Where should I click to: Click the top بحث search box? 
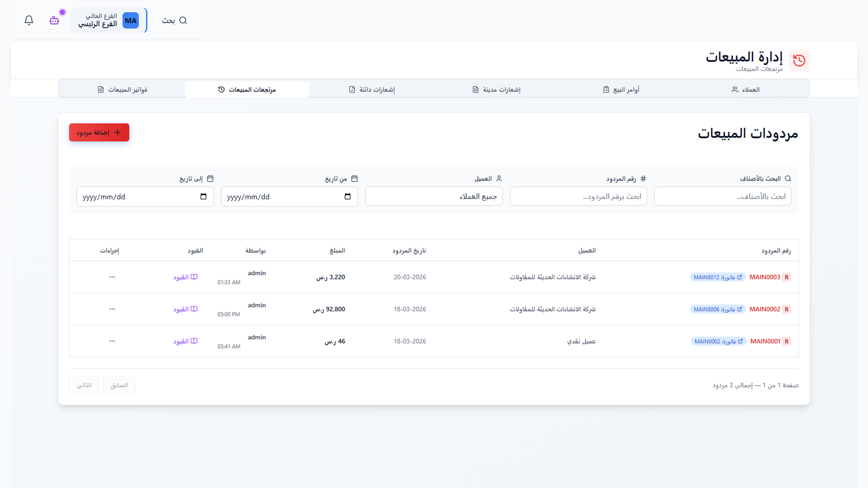coord(174,21)
